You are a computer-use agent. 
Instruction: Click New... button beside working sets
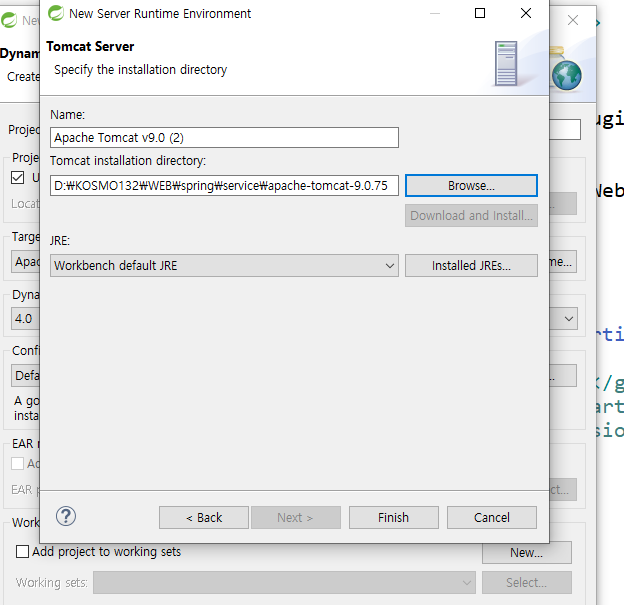click(526, 552)
